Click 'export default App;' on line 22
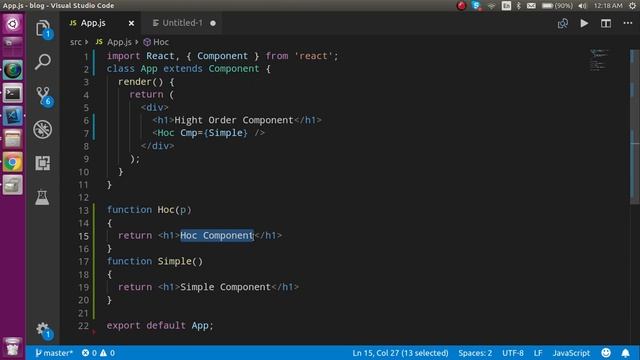The width and height of the screenshot is (640, 360). [160, 325]
